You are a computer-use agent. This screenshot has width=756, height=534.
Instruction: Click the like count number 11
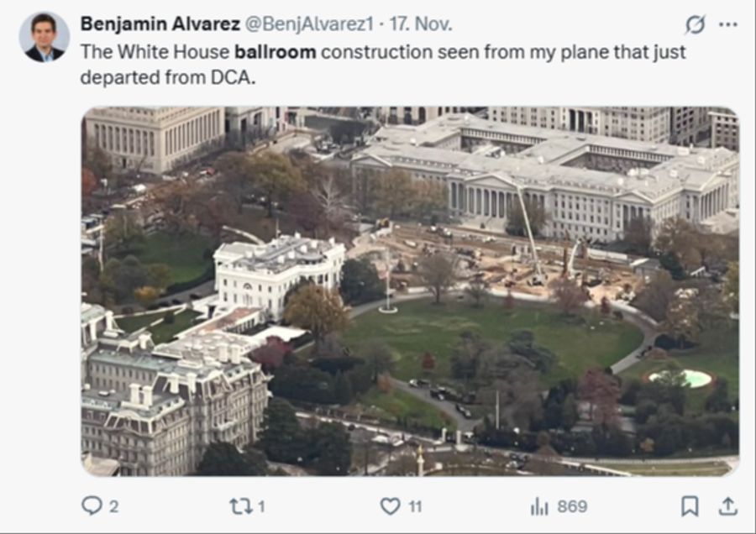coord(415,506)
